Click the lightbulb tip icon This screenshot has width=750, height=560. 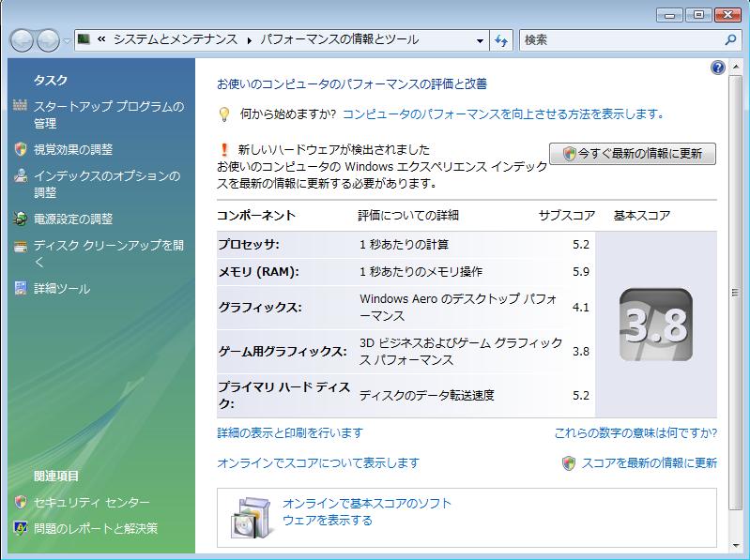224,114
